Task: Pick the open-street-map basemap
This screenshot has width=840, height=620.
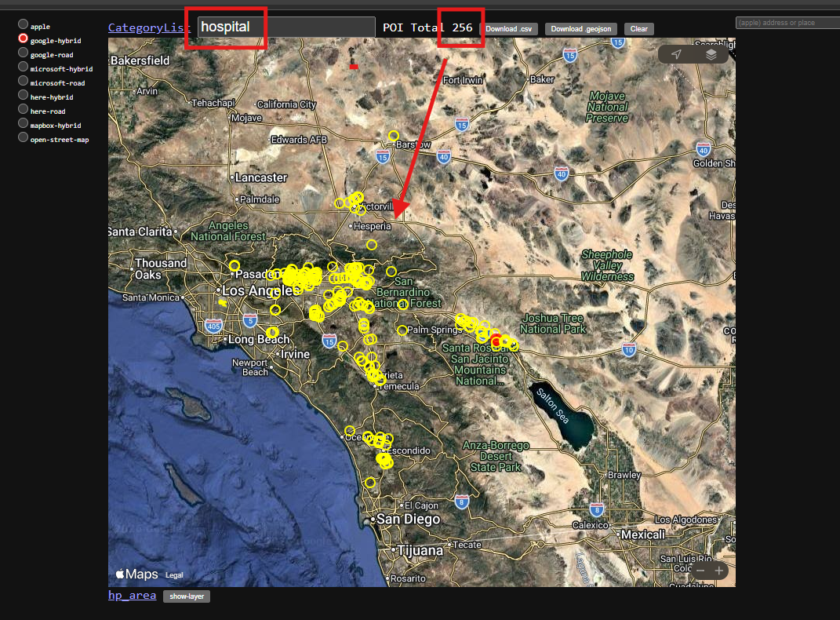Action: pyautogui.click(x=24, y=139)
